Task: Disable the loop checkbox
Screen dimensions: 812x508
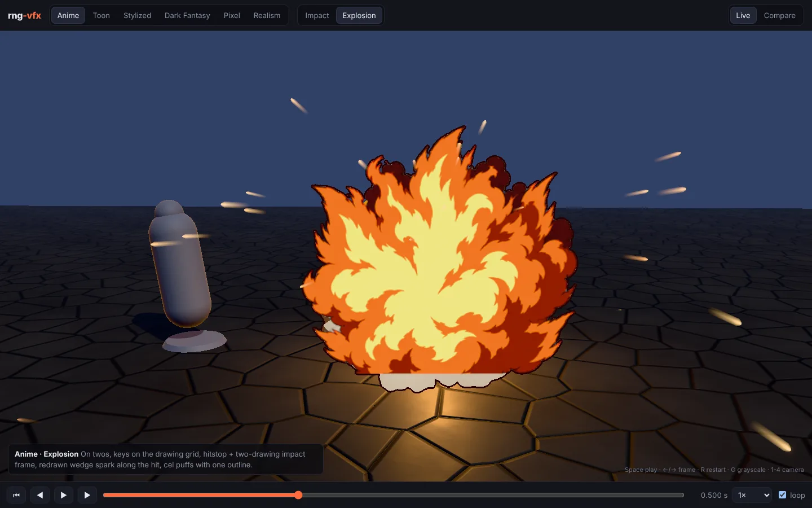Action: [x=782, y=495]
